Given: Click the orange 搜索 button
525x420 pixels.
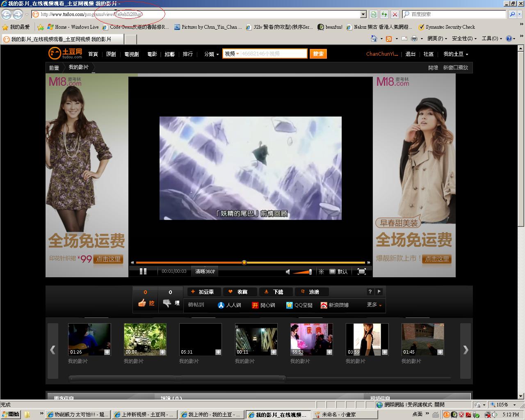Looking at the screenshot, I should pyautogui.click(x=318, y=54).
